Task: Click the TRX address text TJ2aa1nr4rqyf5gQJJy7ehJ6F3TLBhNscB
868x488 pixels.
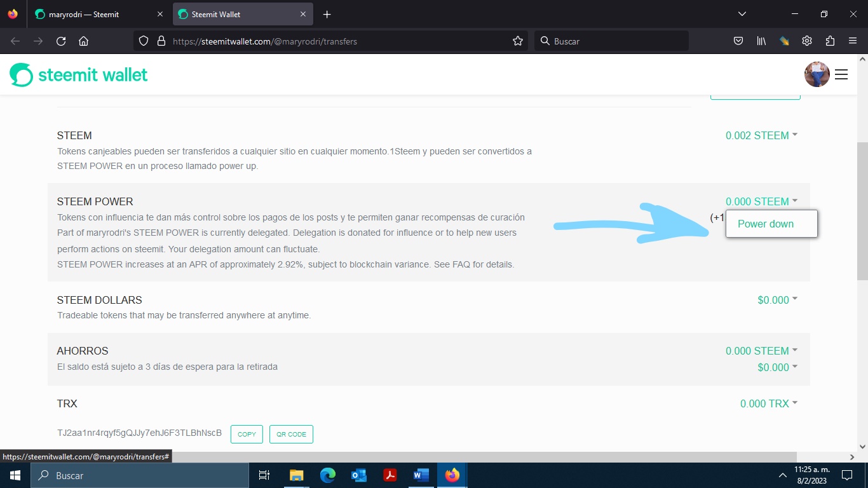Action: pyautogui.click(x=140, y=433)
